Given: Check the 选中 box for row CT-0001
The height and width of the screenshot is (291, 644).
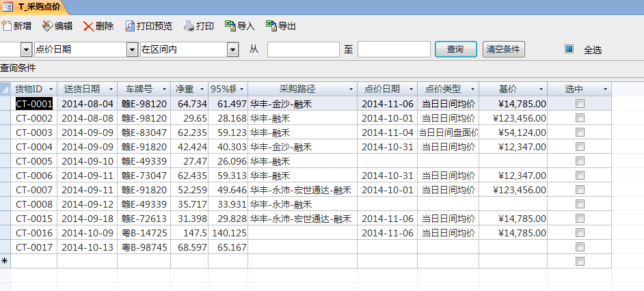Looking at the screenshot, I should click(x=580, y=104).
